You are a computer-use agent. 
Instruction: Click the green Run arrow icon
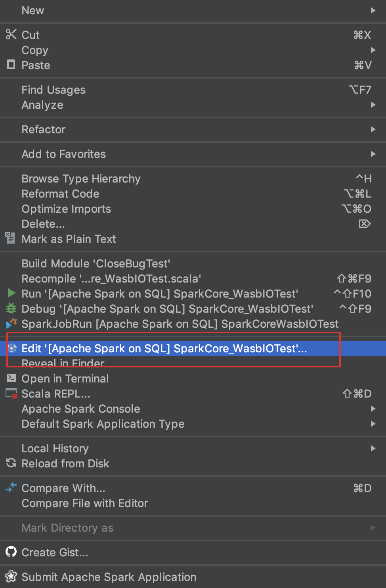pos(11,294)
